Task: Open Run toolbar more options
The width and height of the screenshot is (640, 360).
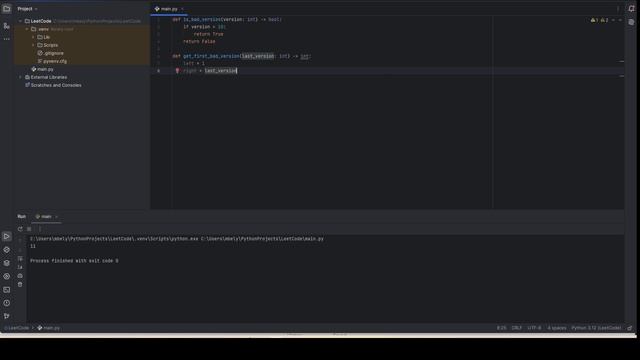Action: tap(40, 229)
